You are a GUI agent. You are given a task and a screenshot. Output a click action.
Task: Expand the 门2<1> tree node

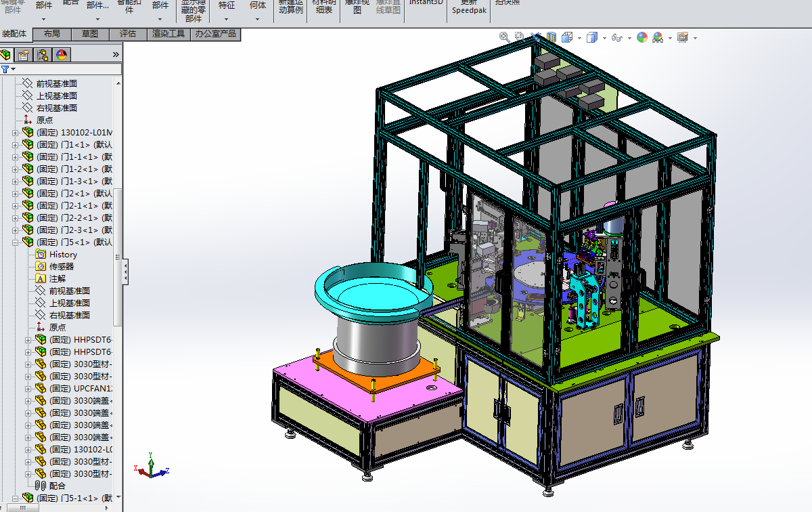(x=16, y=193)
